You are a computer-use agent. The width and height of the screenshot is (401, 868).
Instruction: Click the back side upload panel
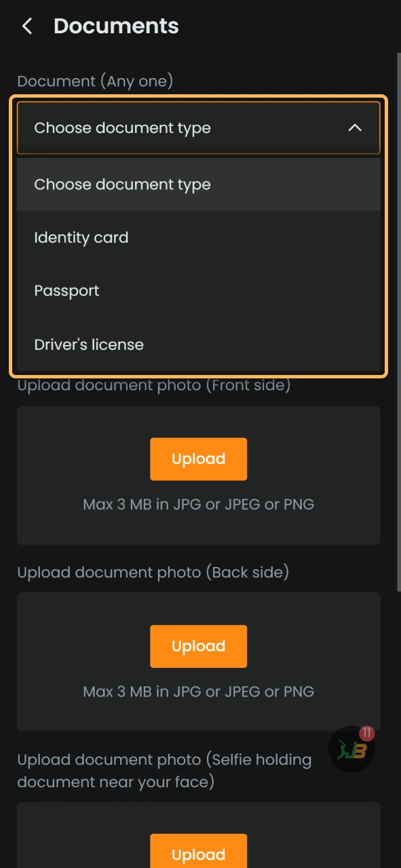(x=198, y=663)
